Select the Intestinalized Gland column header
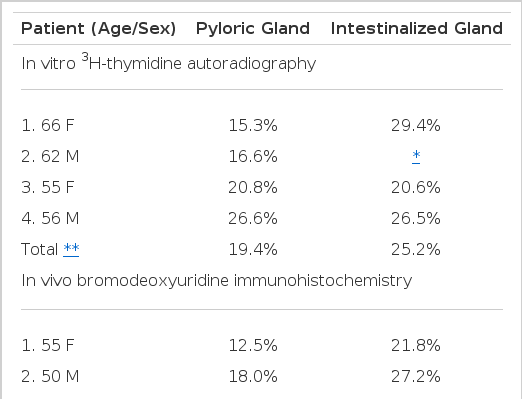 (x=416, y=29)
